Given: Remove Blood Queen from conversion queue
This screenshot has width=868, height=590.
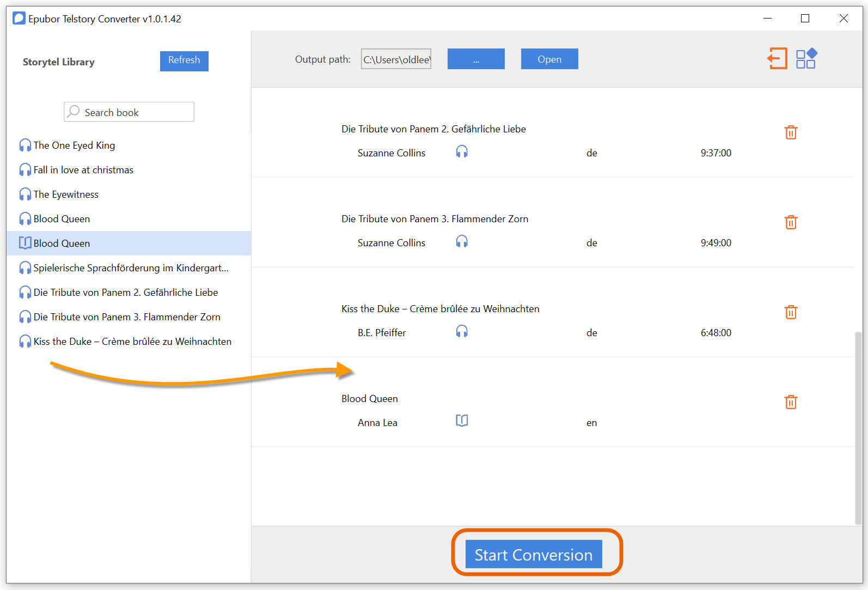Looking at the screenshot, I should 791,402.
